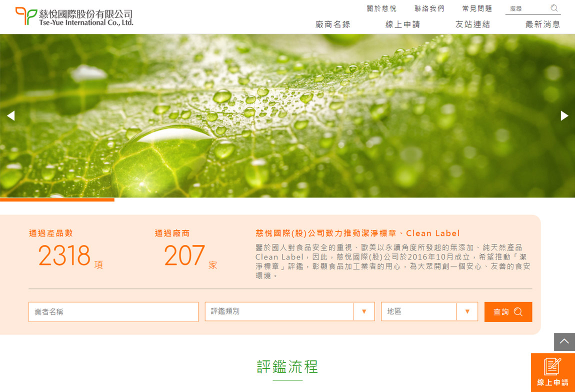Click the search magnifier icon in header
This screenshot has height=392, width=575.
(x=554, y=8)
